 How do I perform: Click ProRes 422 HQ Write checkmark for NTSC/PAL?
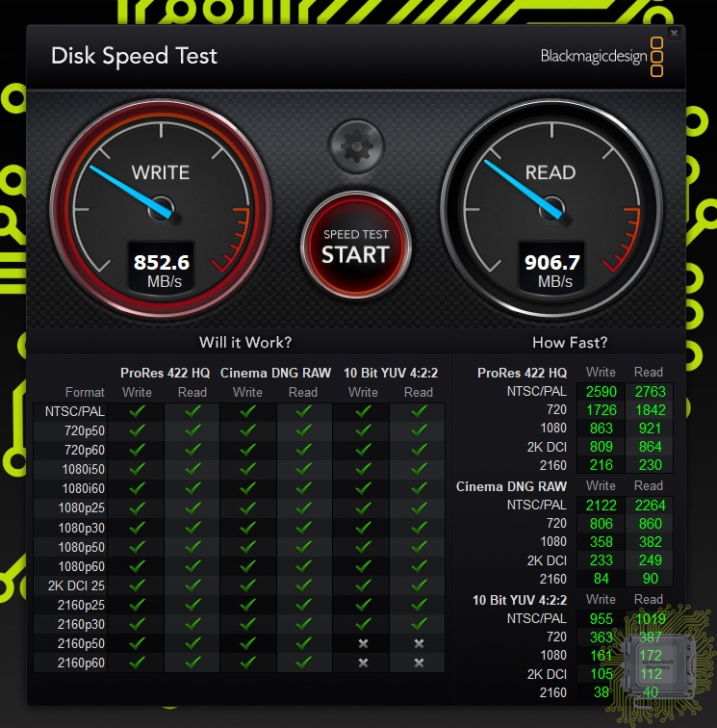pos(137,411)
